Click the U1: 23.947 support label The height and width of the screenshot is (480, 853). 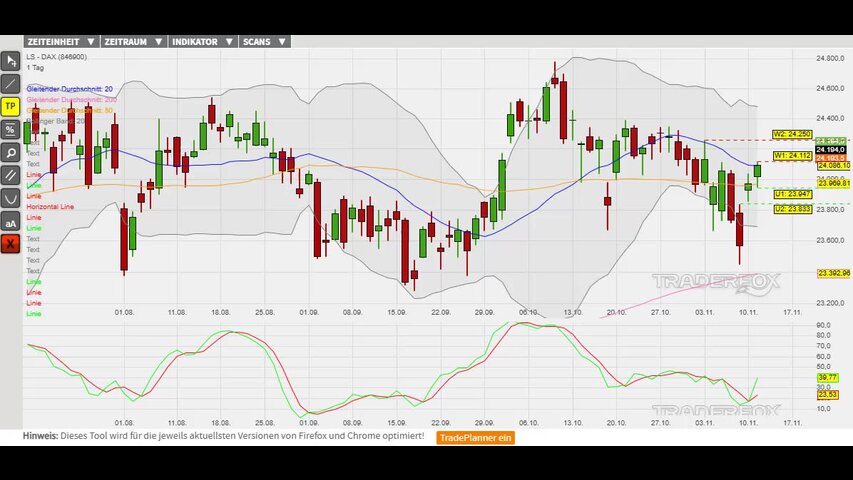pyautogui.click(x=792, y=194)
